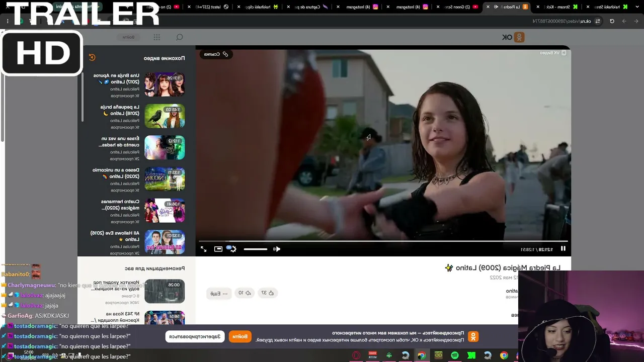This screenshot has width=644, height=362.
Task: Switch to the Green Screen tab
Action: (x=457, y=7)
